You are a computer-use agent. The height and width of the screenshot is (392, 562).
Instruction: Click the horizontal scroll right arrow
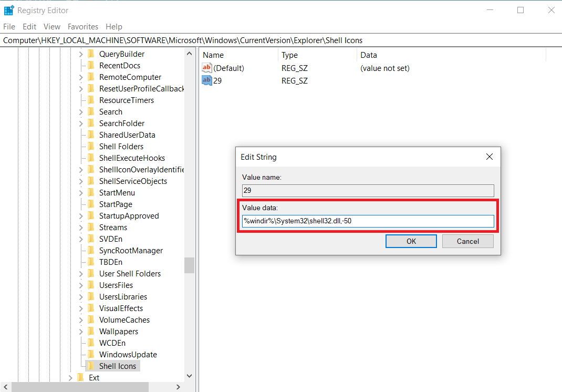click(x=178, y=387)
